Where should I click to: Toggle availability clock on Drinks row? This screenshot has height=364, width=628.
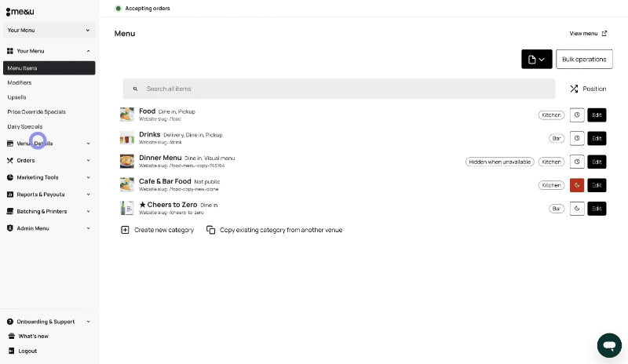[x=577, y=139]
